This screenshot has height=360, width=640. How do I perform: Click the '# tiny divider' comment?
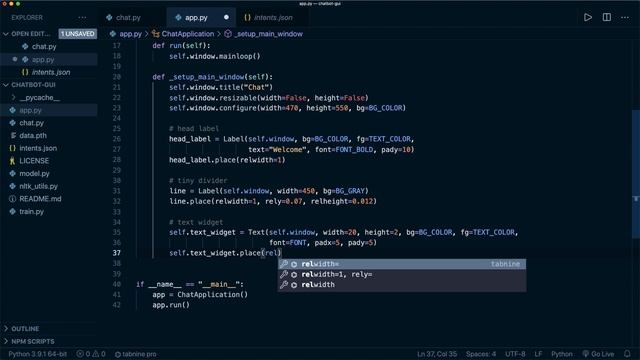coord(198,180)
